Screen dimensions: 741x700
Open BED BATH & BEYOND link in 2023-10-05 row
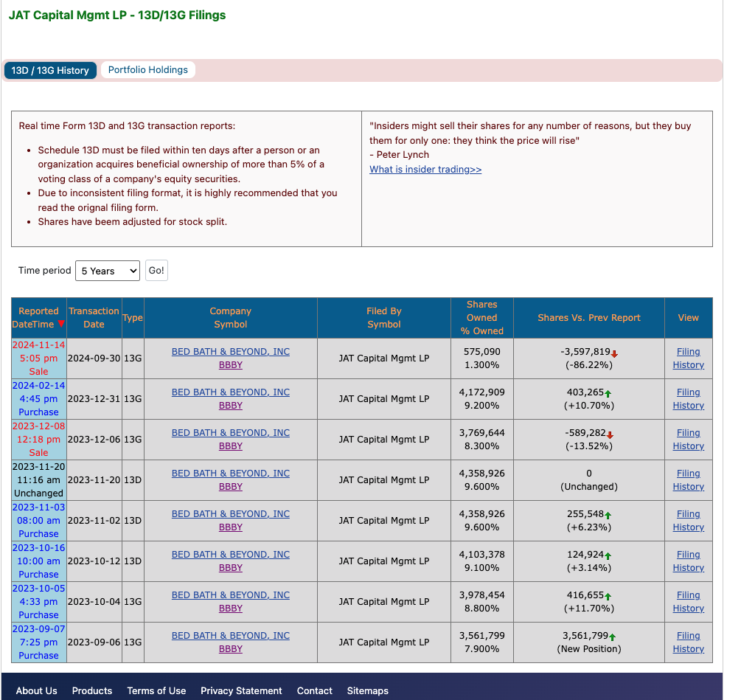(231, 595)
